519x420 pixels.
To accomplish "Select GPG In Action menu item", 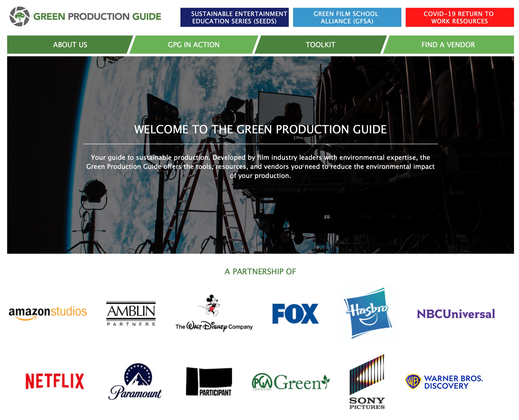I will click(x=193, y=45).
